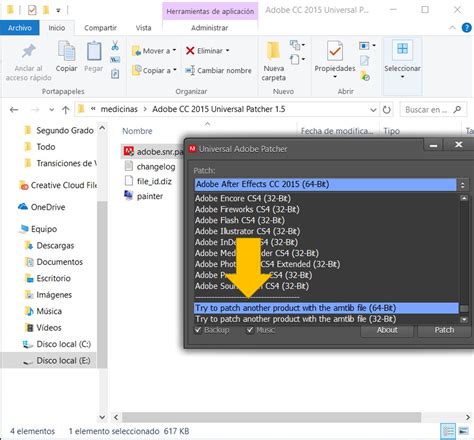Screen dimensions: 474x440
Task: Toggle the Backup checkbox
Action: tap(198, 330)
